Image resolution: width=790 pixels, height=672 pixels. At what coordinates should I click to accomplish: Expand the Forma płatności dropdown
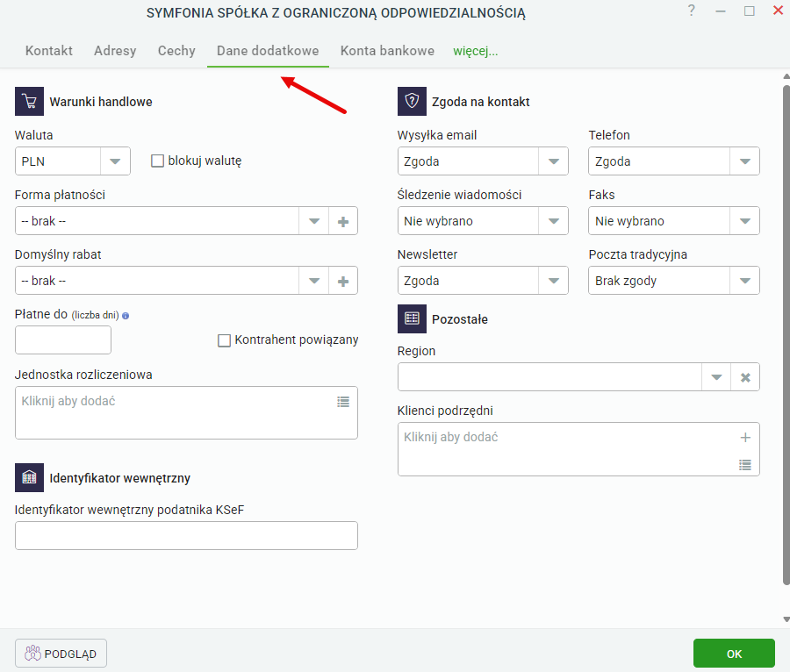(x=314, y=221)
